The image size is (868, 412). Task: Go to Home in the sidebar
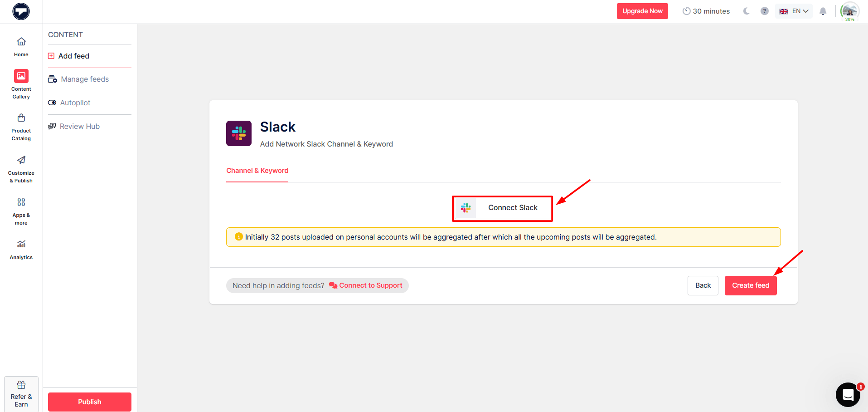pyautogui.click(x=21, y=47)
